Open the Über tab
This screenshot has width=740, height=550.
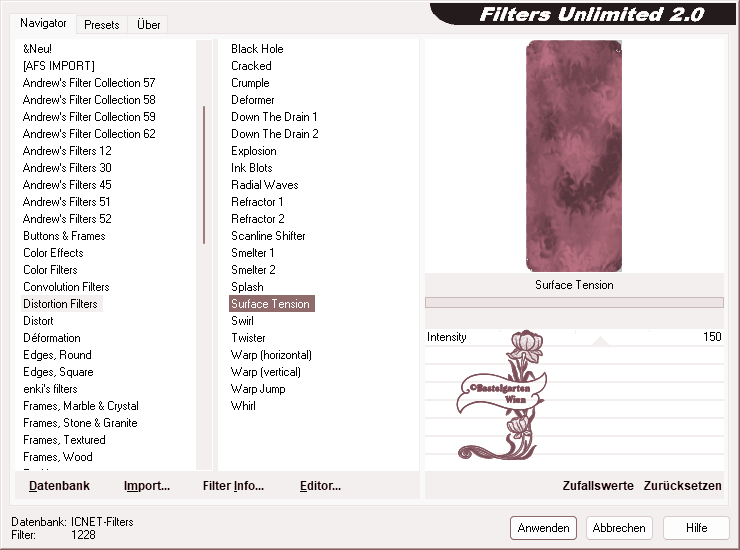coord(148,25)
